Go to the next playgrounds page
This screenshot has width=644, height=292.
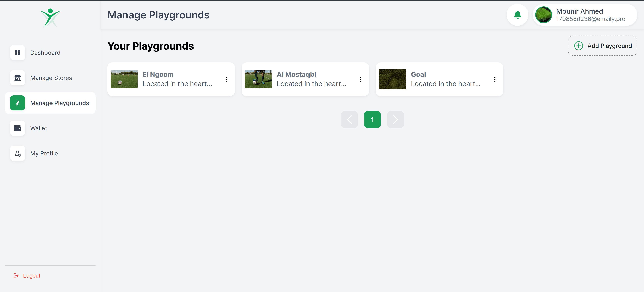coord(395,120)
